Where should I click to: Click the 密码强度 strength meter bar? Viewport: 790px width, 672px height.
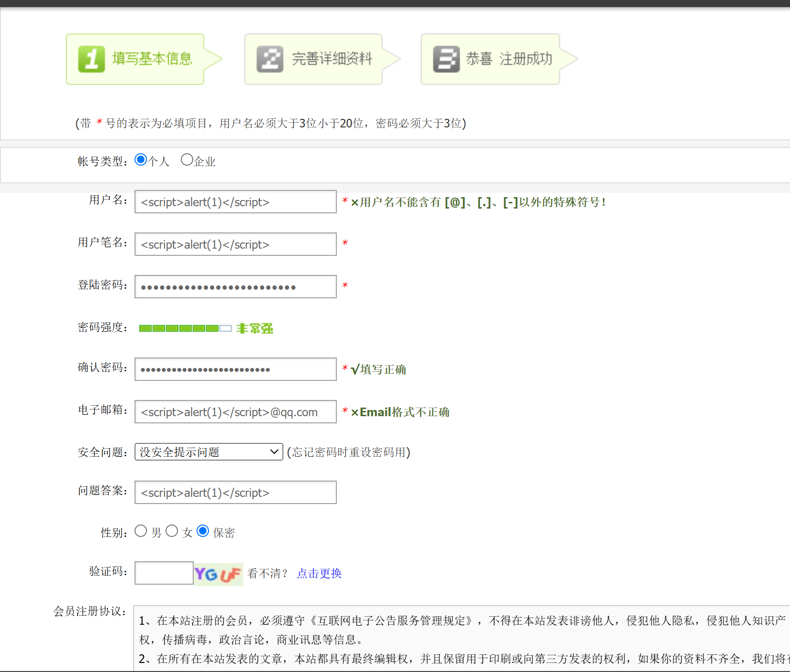(x=186, y=328)
